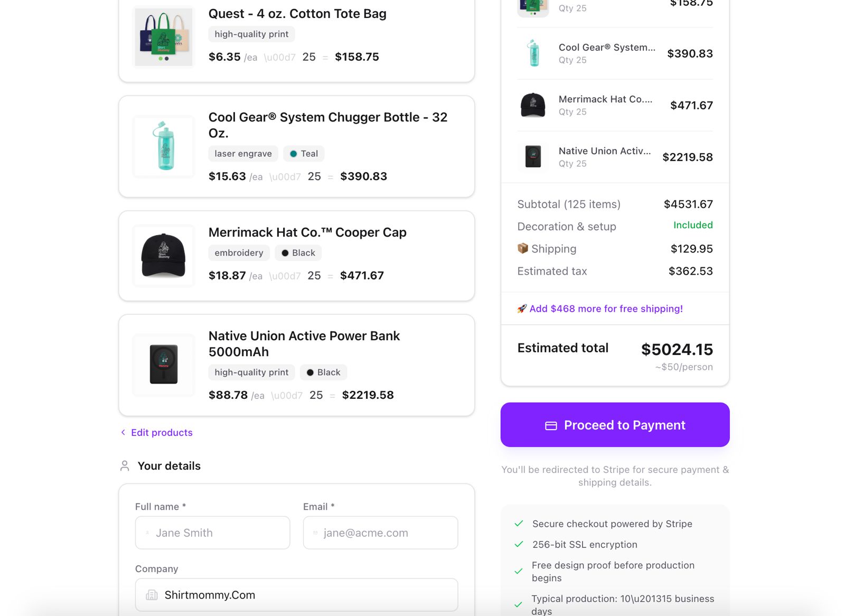Screen dimensions: 845x616
Task: Open Edit products
Action: [161, 433]
